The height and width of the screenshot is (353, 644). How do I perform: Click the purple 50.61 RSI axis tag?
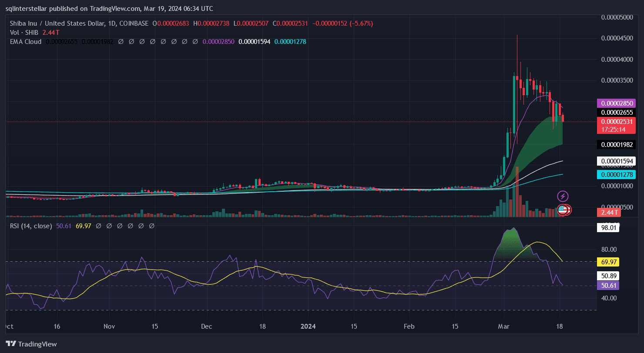608,285
